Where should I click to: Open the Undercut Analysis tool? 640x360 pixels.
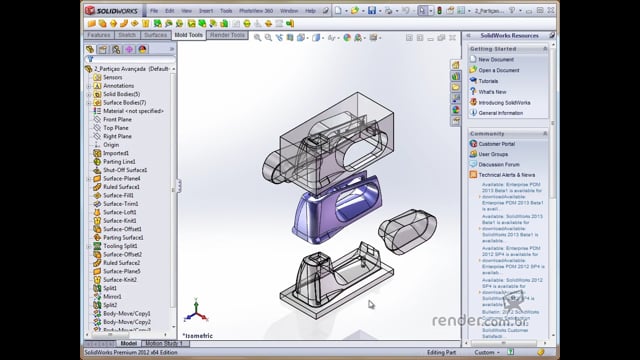(168, 24)
